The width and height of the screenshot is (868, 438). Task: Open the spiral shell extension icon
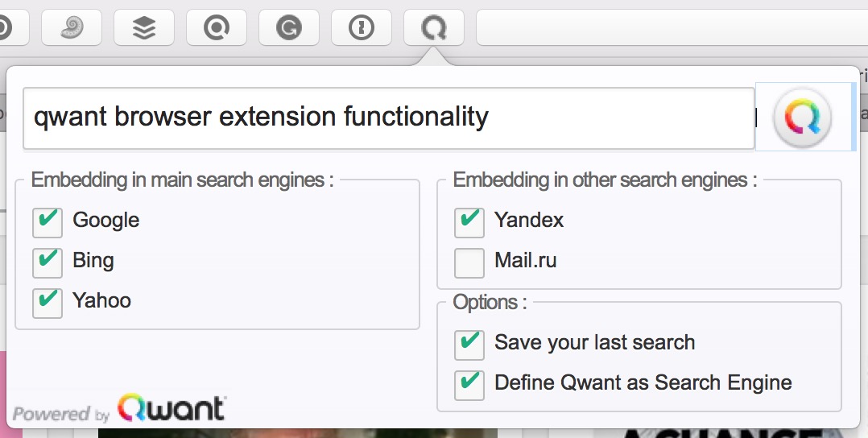pos(72,27)
